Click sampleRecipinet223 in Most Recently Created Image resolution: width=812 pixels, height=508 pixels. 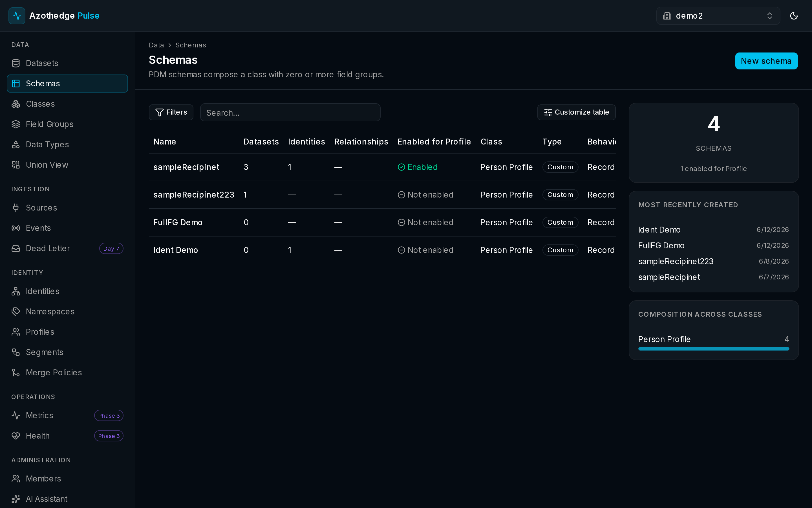[x=676, y=261]
